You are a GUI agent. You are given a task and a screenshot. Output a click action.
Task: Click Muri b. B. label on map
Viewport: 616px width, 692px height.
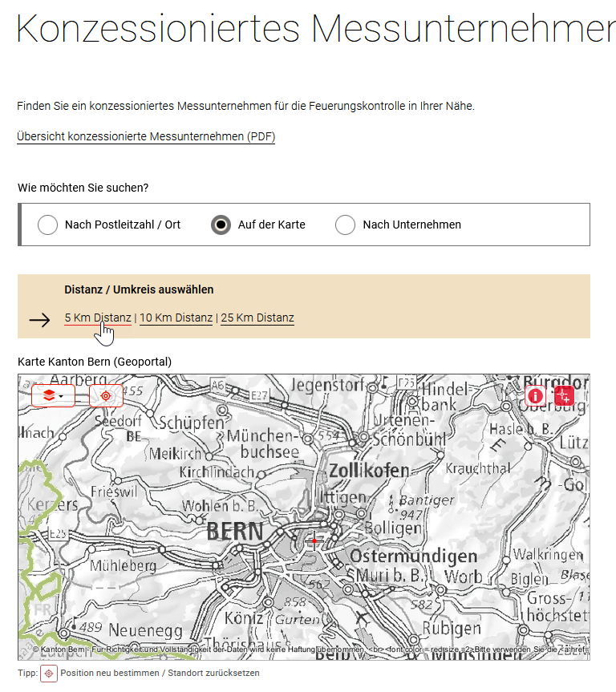(x=390, y=576)
